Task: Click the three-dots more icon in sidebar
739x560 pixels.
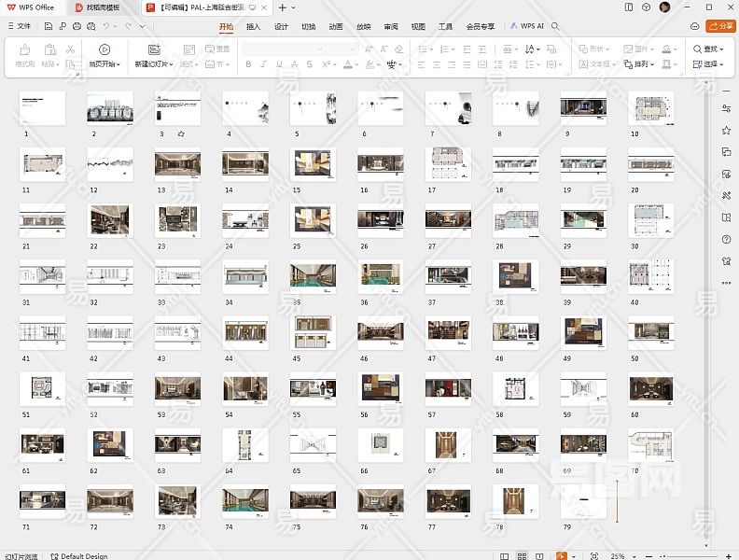Action: coord(726,283)
